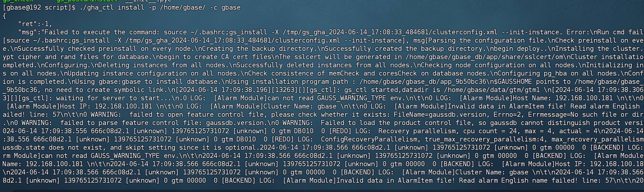Viewport: 644px width, 192px height.
Task: Click the green gs_postuninstall filename at top
Action: pyautogui.click(x=87, y=1)
